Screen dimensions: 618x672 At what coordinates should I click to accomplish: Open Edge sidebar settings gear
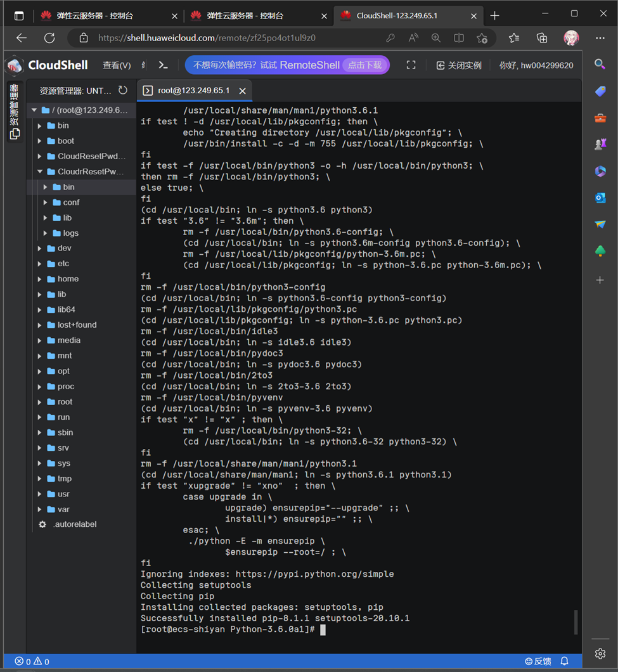coord(600,654)
